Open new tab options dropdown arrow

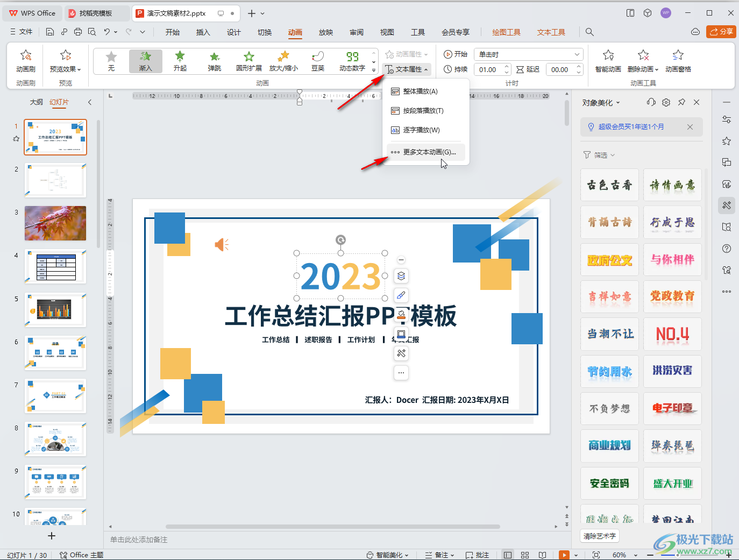point(262,13)
